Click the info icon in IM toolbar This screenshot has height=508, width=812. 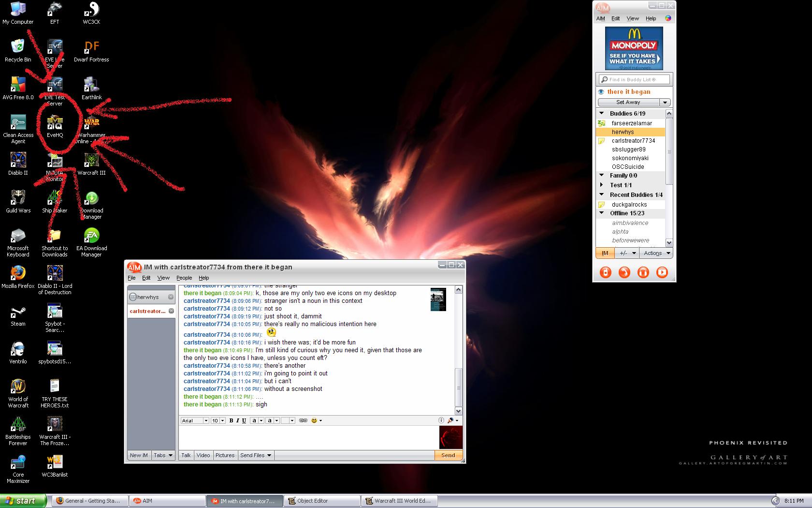click(x=441, y=420)
